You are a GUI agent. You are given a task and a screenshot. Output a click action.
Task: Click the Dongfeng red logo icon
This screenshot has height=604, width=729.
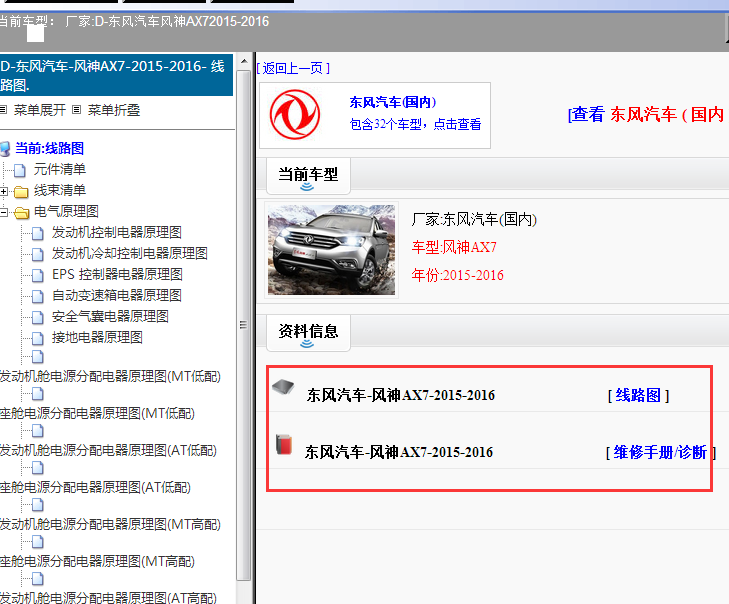(295, 114)
